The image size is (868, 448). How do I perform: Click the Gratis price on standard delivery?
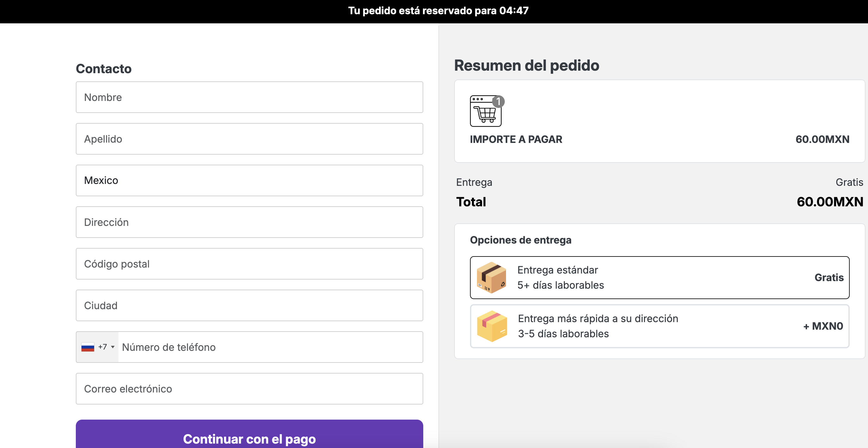[x=829, y=278]
